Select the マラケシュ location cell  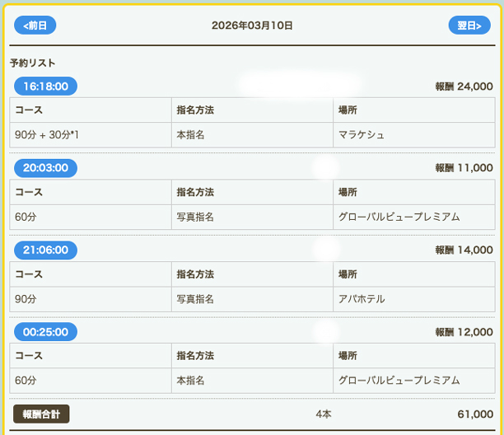362,135
